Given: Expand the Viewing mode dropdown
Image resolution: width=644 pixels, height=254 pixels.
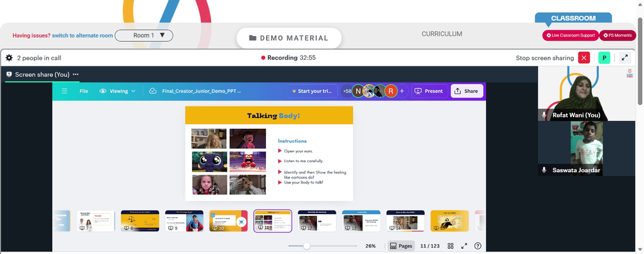Looking at the screenshot, I should (x=118, y=91).
